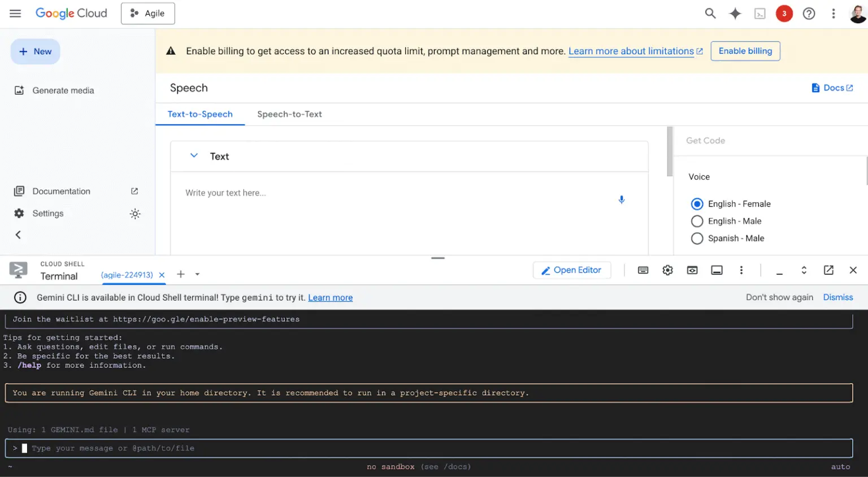Click the Enable billing button
The width and height of the screenshot is (868, 477).
[x=745, y=51]
